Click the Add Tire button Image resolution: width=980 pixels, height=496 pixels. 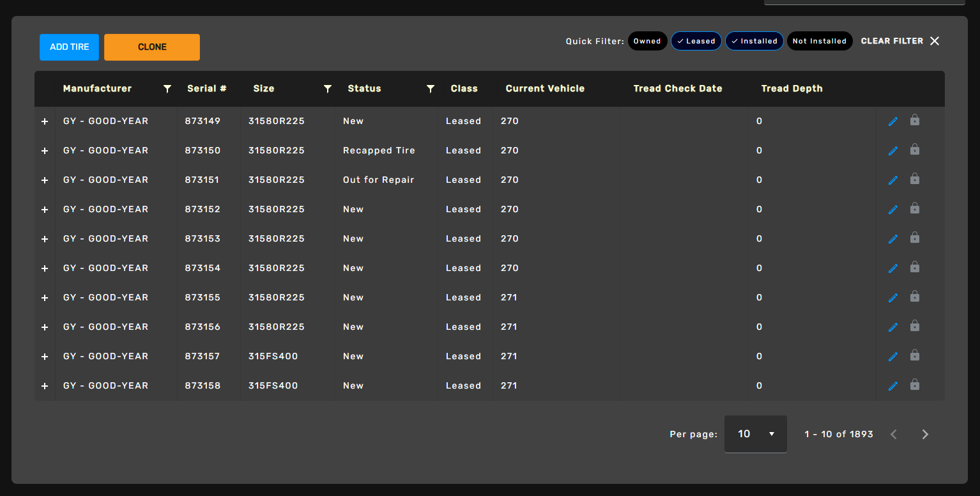[69, 47]
